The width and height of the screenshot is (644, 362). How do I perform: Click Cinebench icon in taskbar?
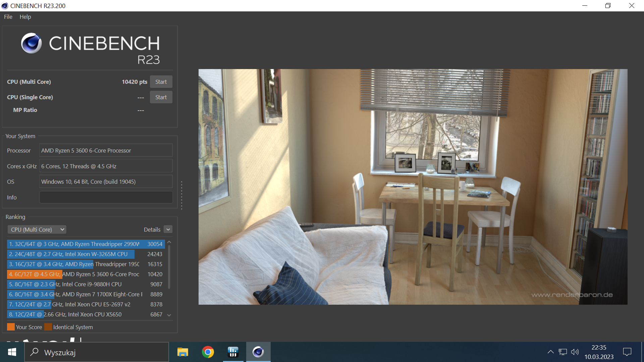point(258,352)
